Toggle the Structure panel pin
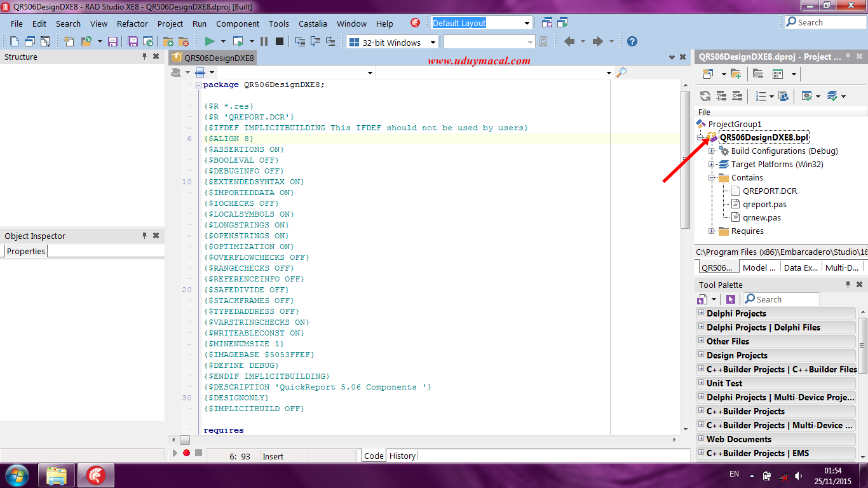Screen dimensions: 868x488 [x=144, y=57]
